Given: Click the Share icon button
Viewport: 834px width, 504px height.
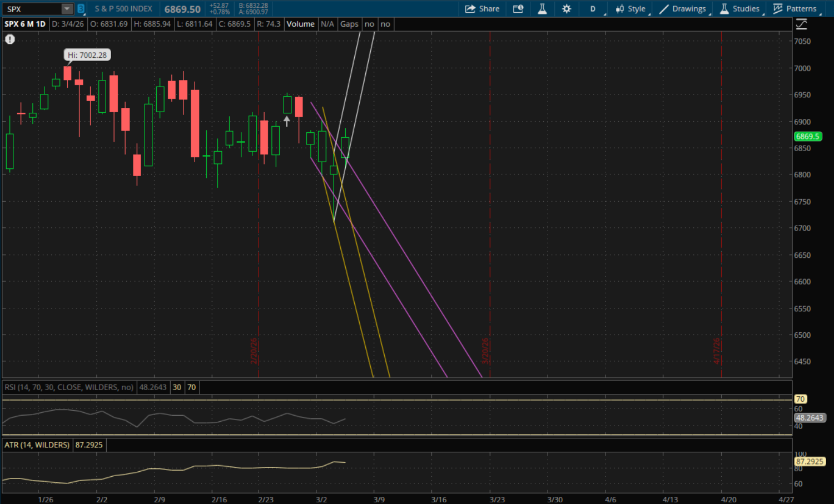Looking at the screenshot, I should tap(482, 9).
